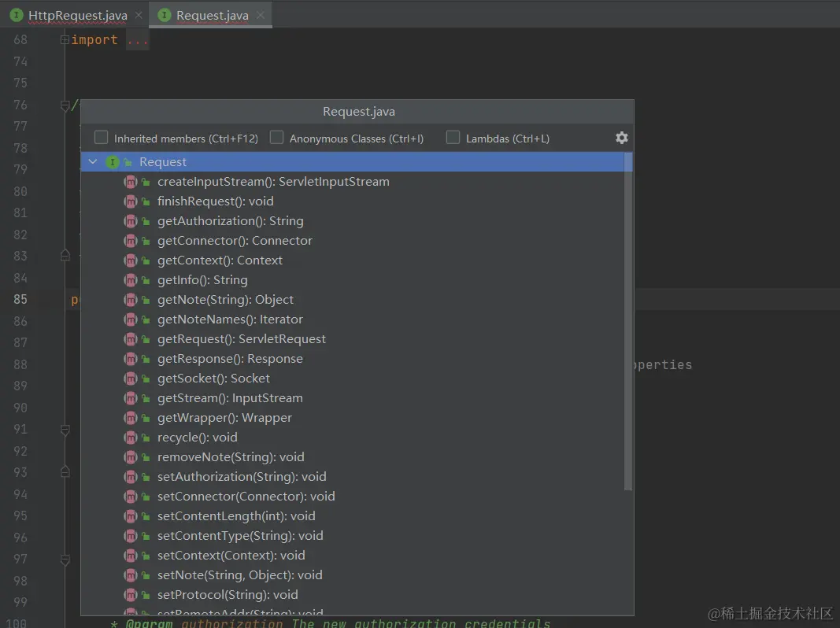
Task: Select recycle(): void row
Action: point(353,438)
